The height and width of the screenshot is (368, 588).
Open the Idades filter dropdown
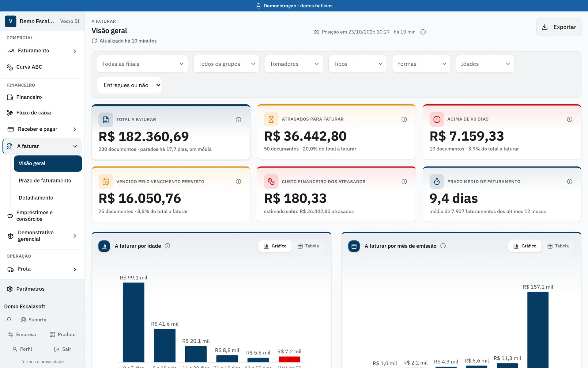[485, 64]
